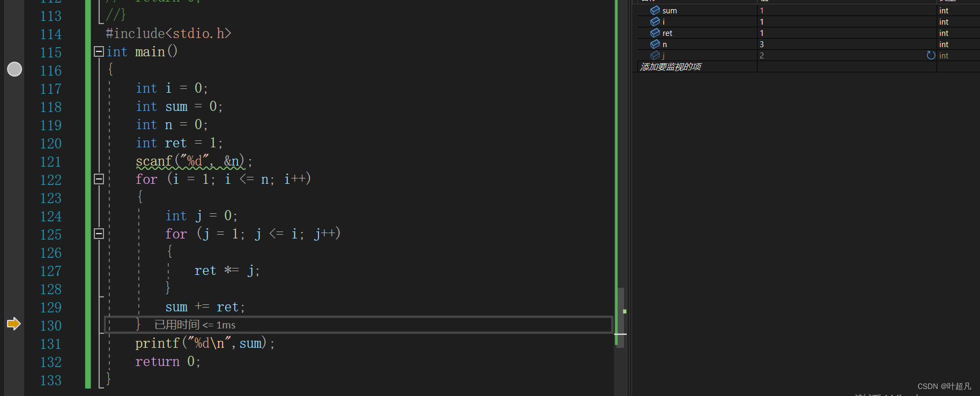Click line number 121 in the gutter
This screenshot has height=396, width=980.
[51, 162]
